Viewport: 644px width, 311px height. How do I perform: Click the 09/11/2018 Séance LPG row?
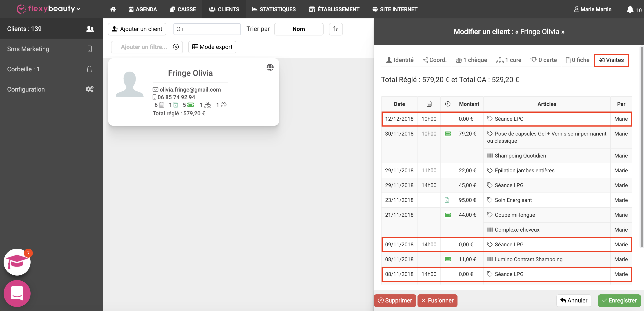[506, 244]
